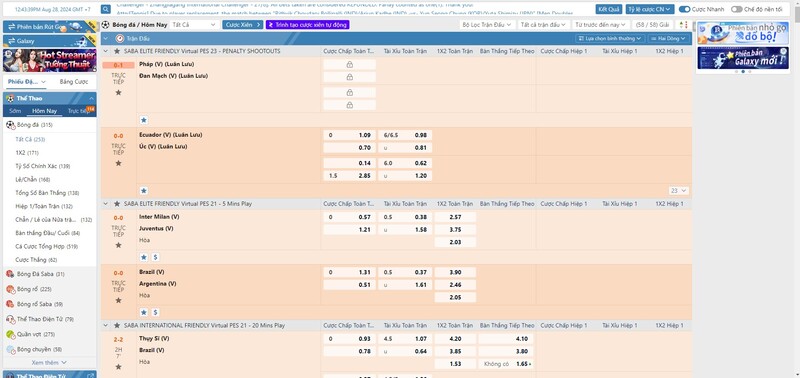This screenshot has height=378, width=800.
Task: Star the SABA ELITE FRIENDLY PES 21 league
Action: coord(117,204)
